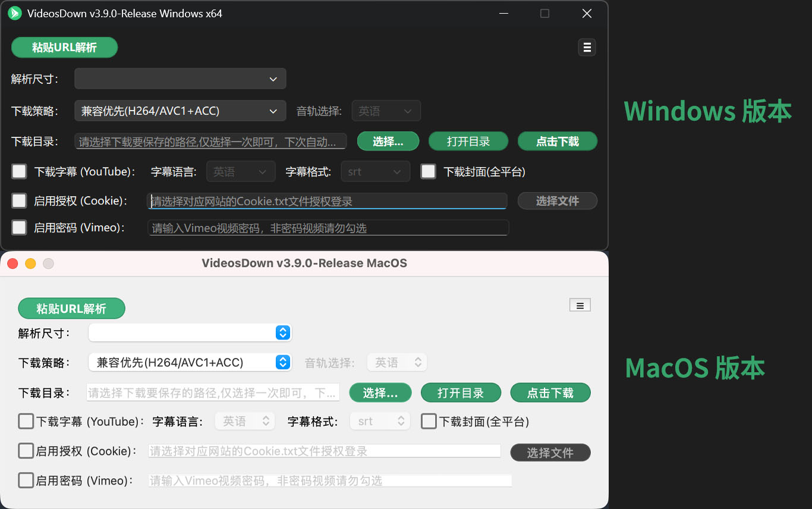Click the 点击下载 button in Windows version

click(557, 141)
